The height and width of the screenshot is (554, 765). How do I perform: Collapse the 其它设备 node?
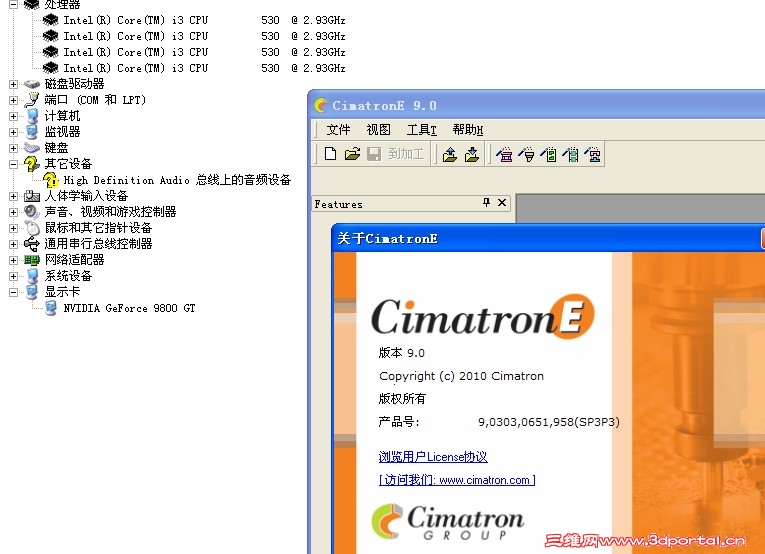pyautogui.click(x=14, y=164)
